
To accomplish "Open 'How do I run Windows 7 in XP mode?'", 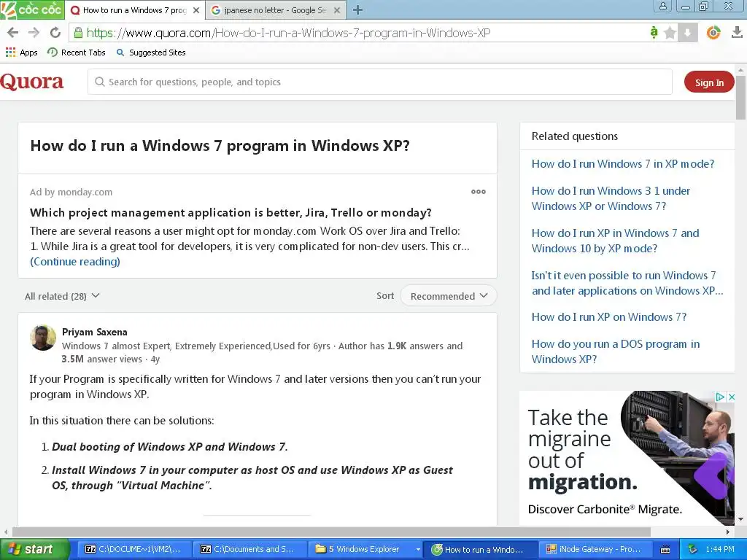I will [623, 164].
